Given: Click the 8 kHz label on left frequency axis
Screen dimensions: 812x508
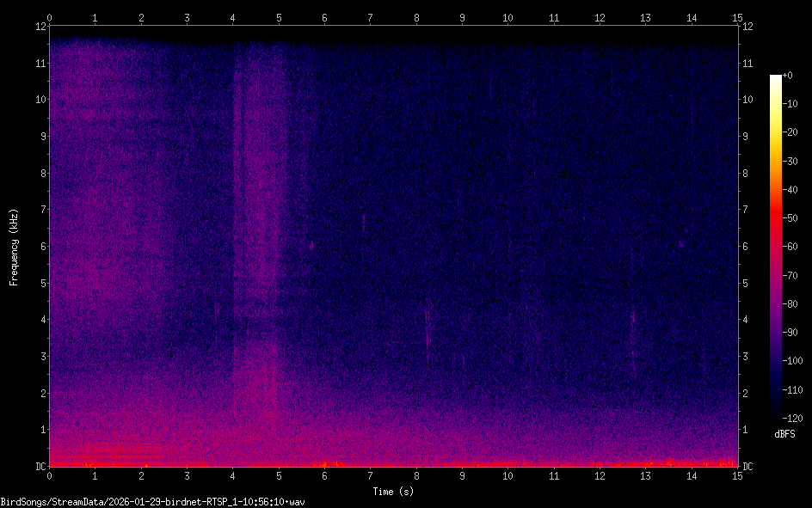Looking at the screenshot, I should click(41, 173).
